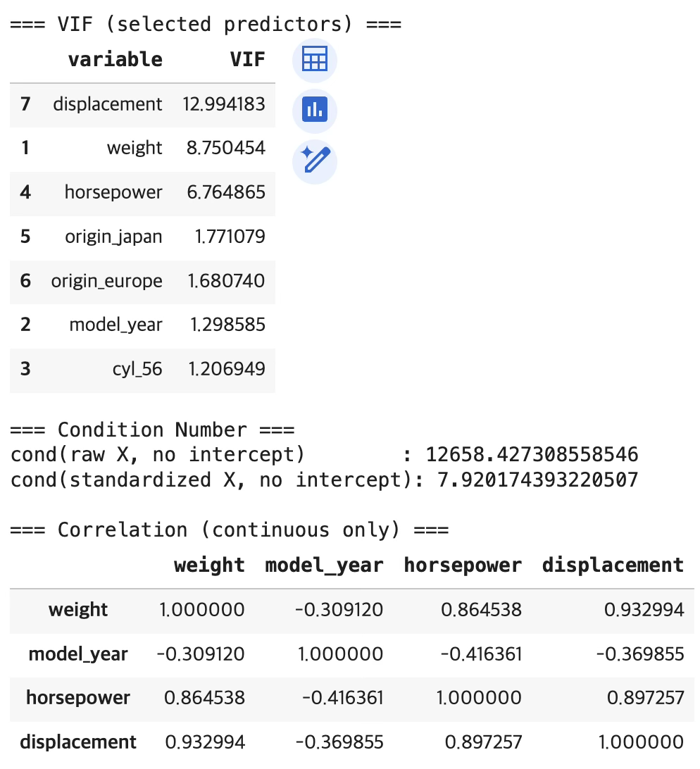This screenshot has height=769, width=700.
Task: Click the horsepower VIF value 6.764865
Action: (225, 192)
